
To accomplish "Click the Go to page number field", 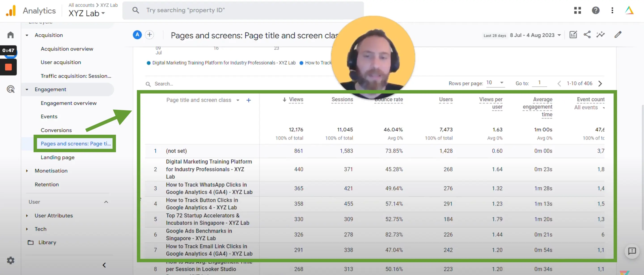I will [539, 83].
